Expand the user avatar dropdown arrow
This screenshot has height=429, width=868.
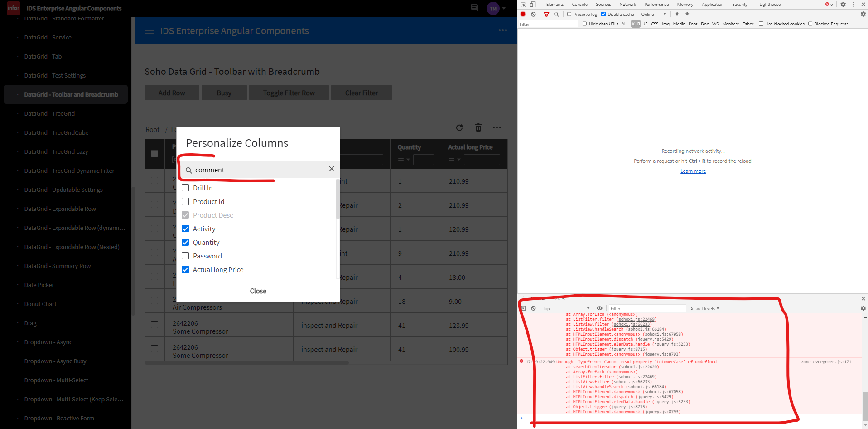(504, 8)
